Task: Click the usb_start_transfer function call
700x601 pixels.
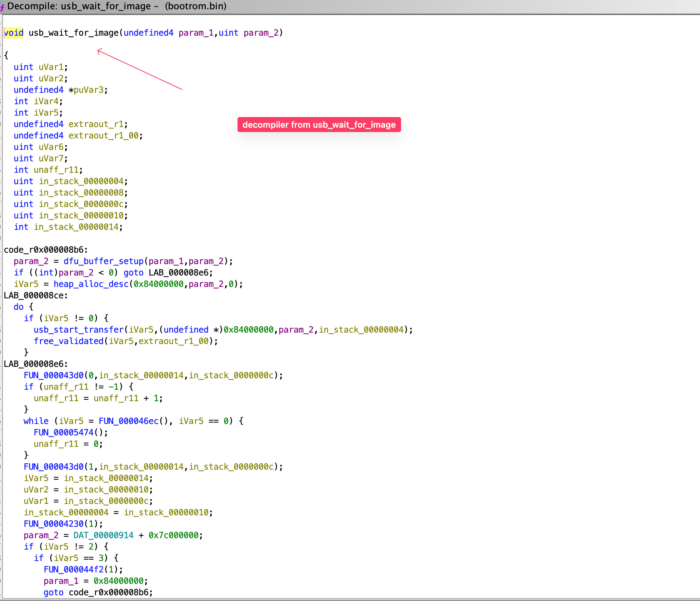Action: pyautogui.click(x=79, y=330)
